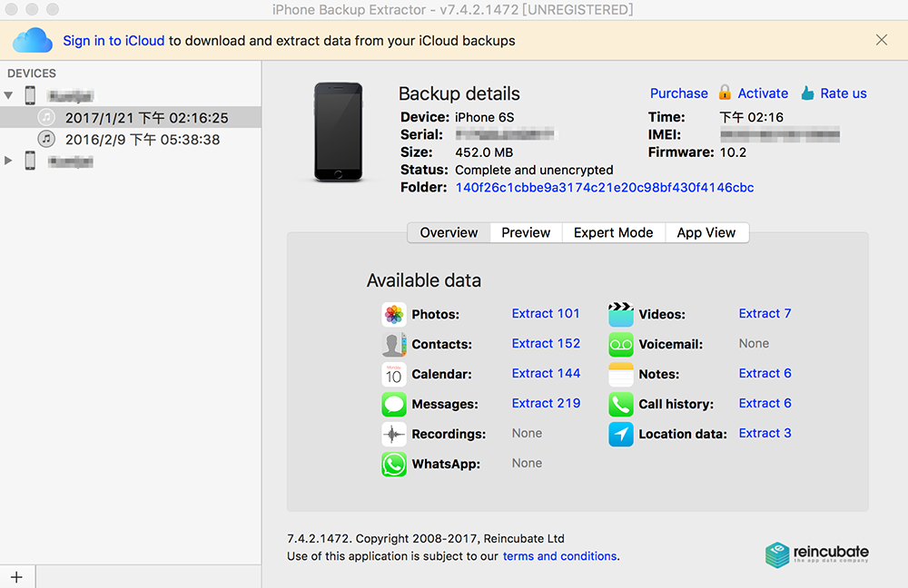The width and height of the screenshot is (908, 588).
Task: Click the blurred second device name
Action: (71, 161)
